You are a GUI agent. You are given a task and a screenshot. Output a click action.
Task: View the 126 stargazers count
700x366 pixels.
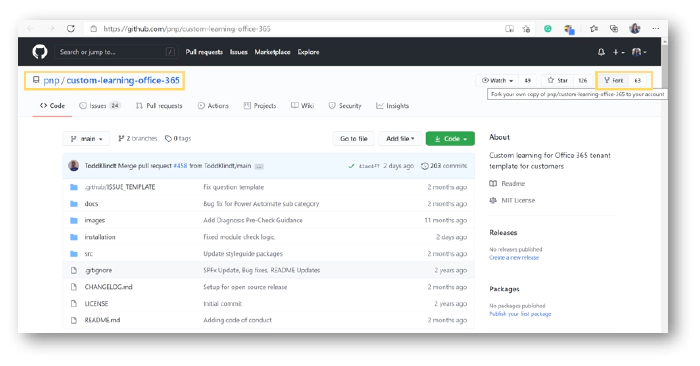(x=582, y=80)
